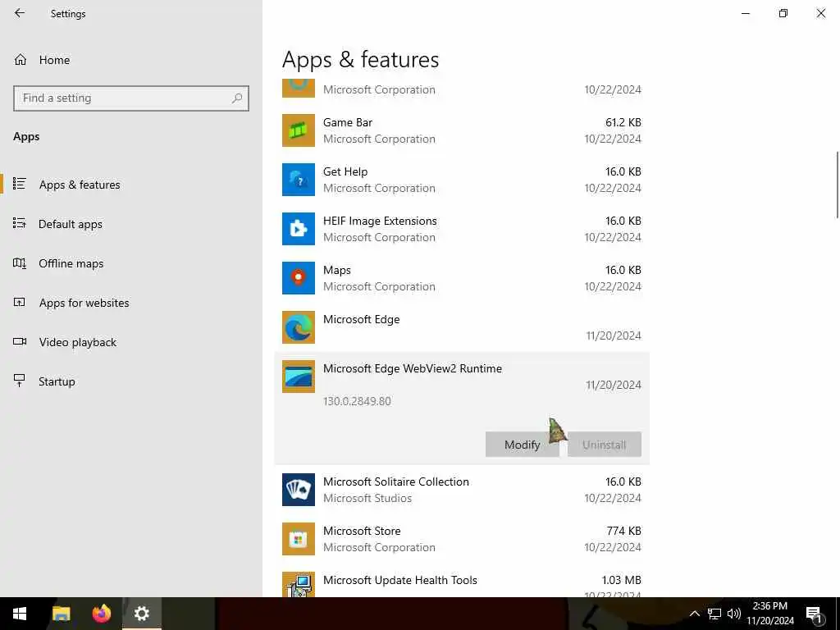Select the Microsoft Update Health Tools name
This screenshot has height=630, width=840.
pos(399,580)
